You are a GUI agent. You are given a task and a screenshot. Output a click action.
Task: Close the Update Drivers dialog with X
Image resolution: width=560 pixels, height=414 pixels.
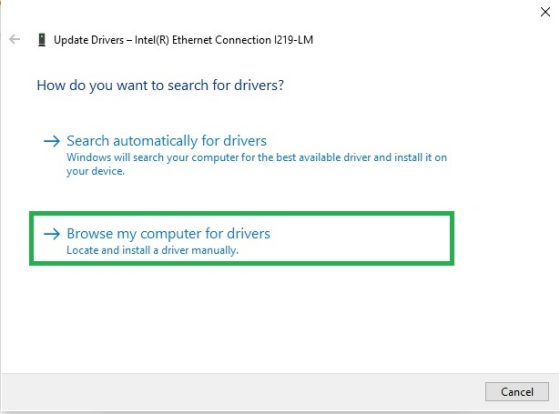[x=545, y=12]
